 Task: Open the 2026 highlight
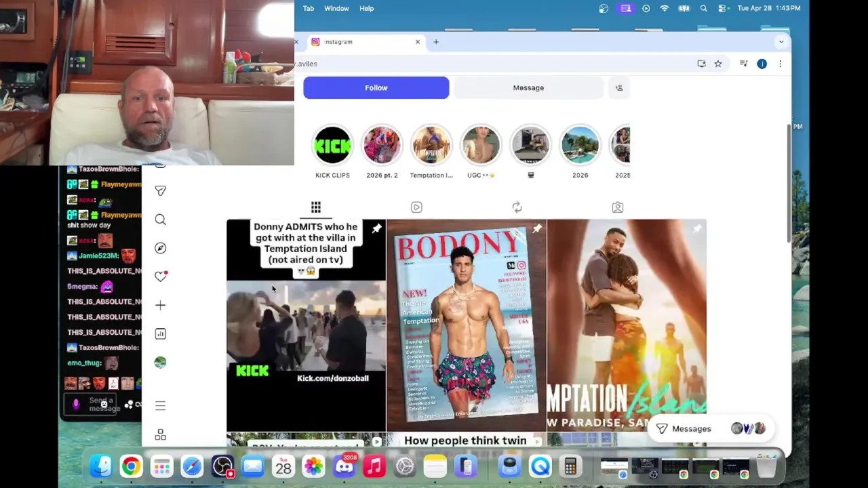(580, 145)
